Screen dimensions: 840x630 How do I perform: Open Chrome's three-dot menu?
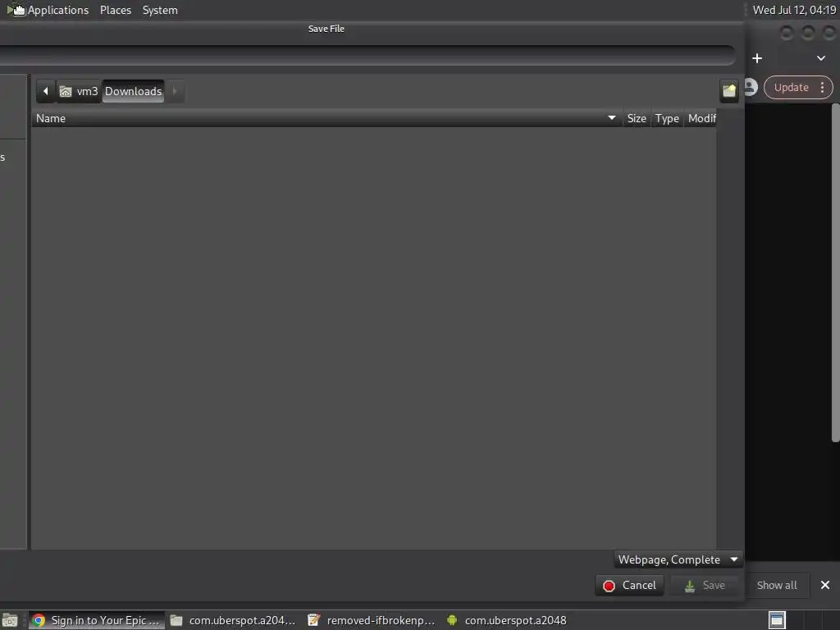[x=822, y=87]
